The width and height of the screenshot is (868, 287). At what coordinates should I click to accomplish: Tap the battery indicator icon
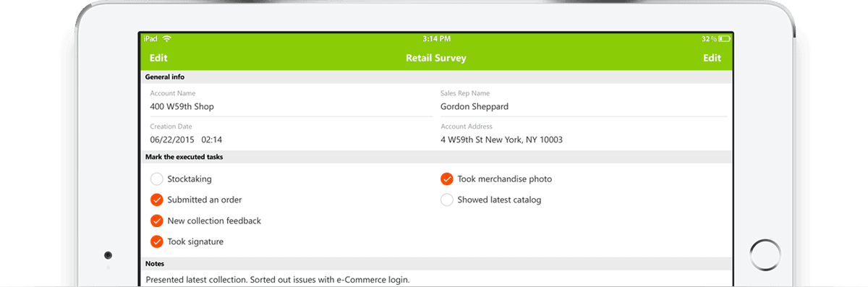coord(725,38)
